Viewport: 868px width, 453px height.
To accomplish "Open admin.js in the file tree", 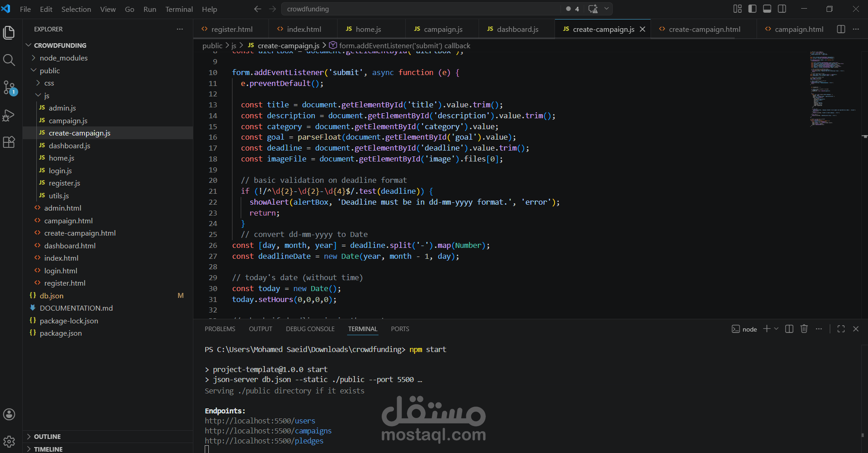I will pos(62,108).
